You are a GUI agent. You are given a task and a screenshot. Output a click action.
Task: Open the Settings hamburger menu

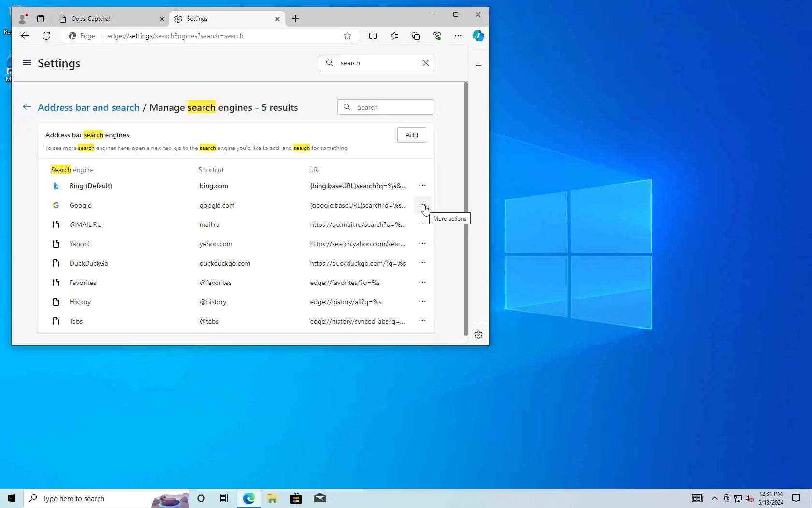(x=27, y=63)
